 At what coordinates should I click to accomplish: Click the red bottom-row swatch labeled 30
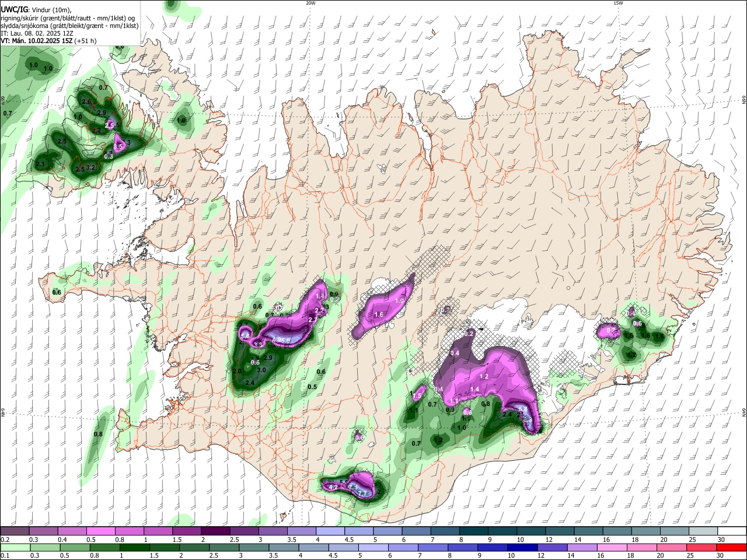[731, 547]
